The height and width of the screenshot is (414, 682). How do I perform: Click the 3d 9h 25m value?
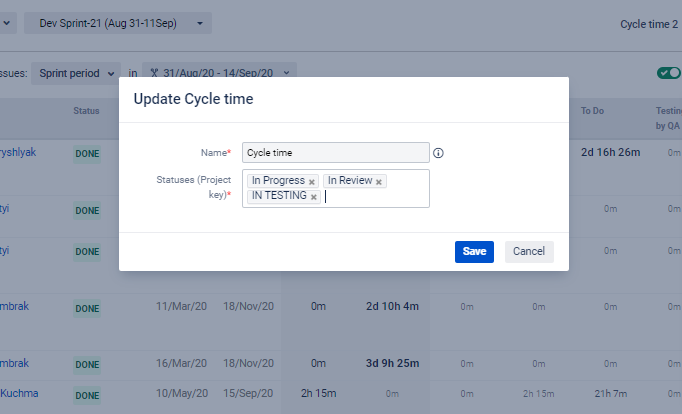tap(392, 363)
